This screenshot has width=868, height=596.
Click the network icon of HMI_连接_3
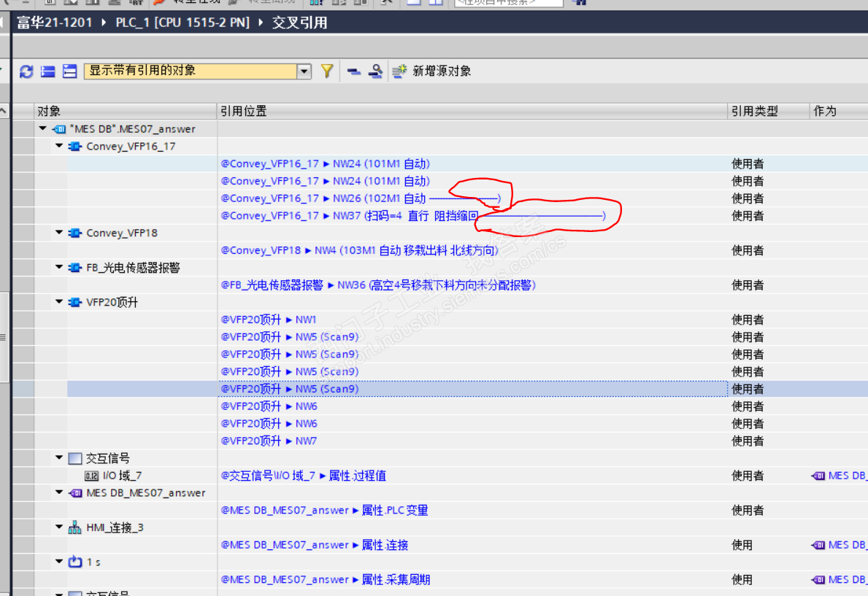[74, 528]
